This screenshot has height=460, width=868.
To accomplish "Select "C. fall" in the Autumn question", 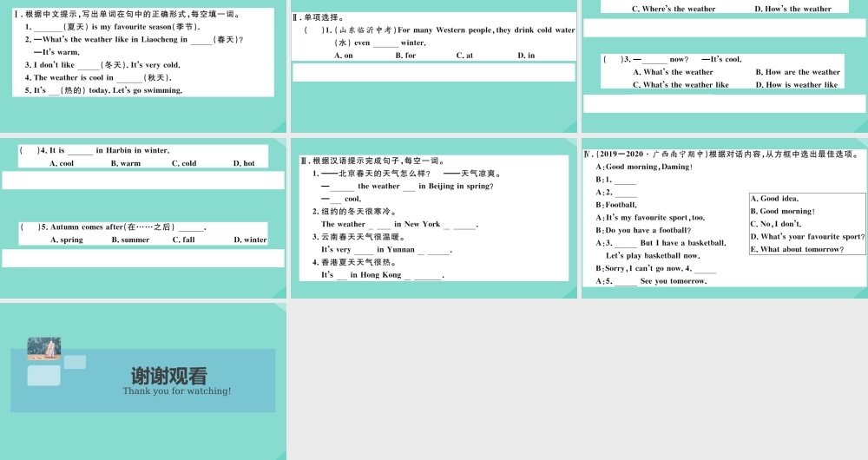I will (x=183, y=240).
